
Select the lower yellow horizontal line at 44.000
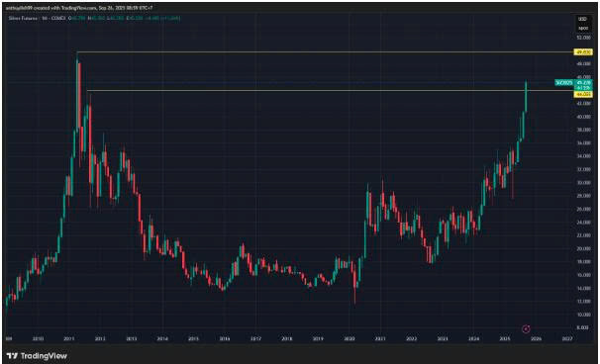(331, 91)
